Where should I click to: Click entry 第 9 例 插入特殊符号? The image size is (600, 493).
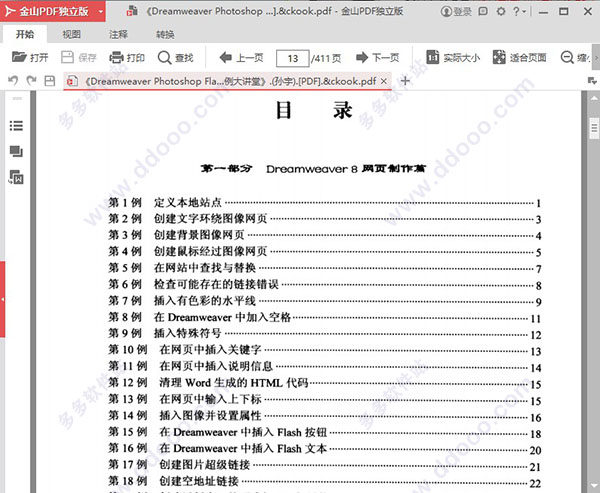tap(324, 334)
